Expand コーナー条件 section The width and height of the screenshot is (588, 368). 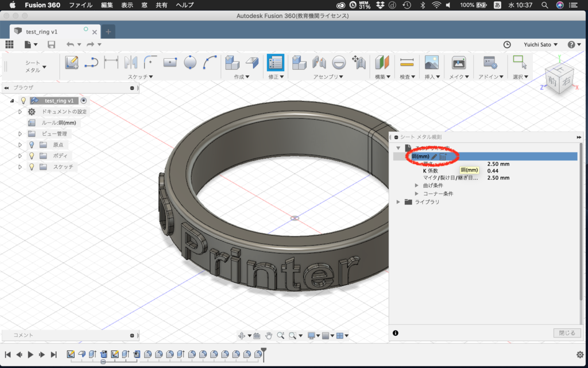point(417,193)
